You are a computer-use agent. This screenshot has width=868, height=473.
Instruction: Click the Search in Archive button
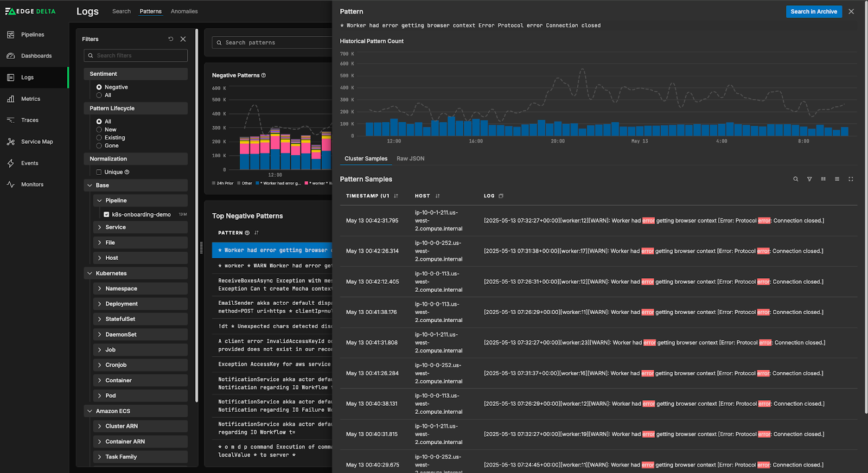point(813,11)
